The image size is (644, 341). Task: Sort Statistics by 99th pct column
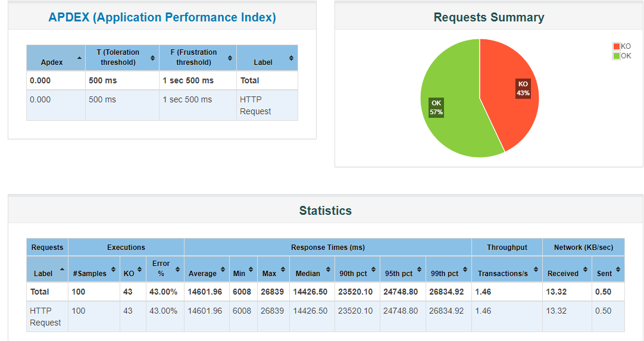point(448,270)
